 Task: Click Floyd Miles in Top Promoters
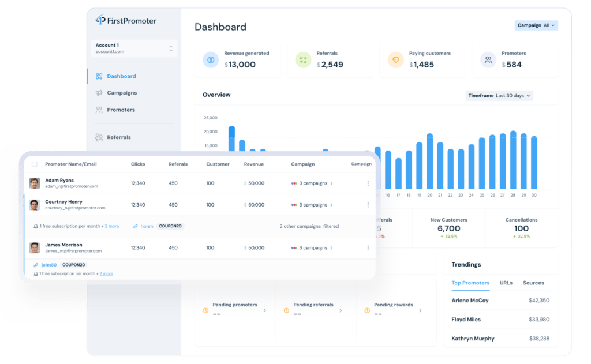(x=466, y=320)
